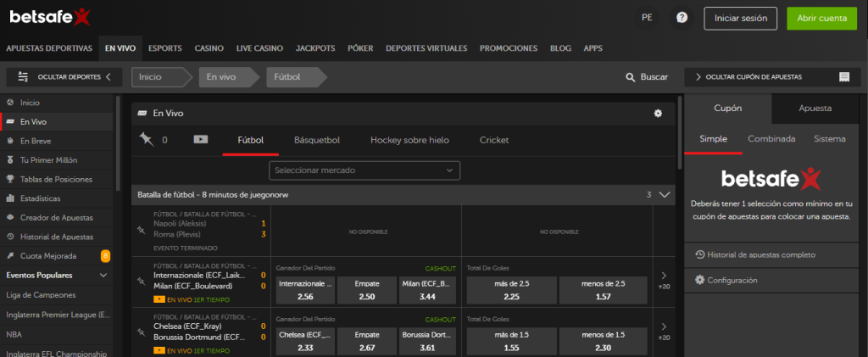
Task: Pin the Internazionale vs Milan match
Action: (141, 281)
